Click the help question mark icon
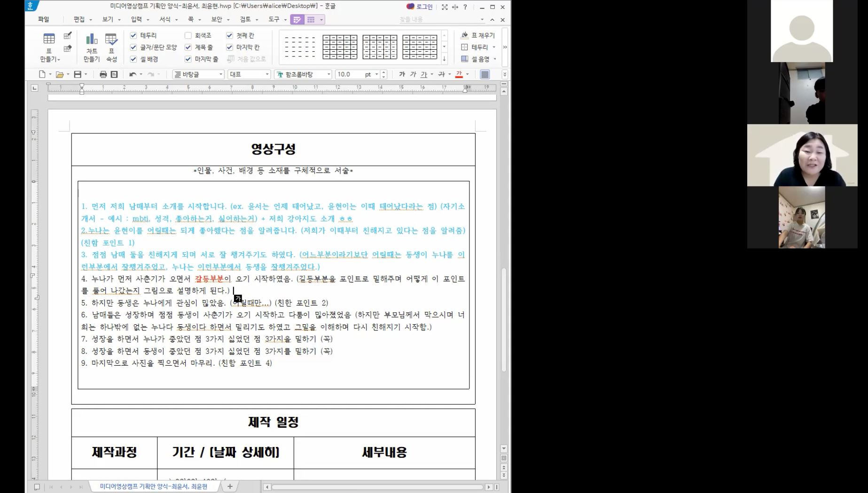This screenshot has width=868, height=493. tap(465, 7)
